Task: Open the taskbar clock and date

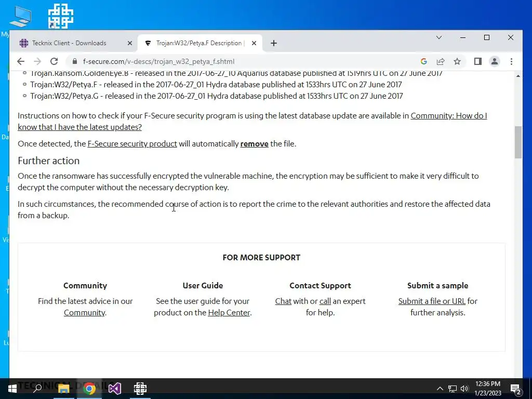Action: click(487, 389)
